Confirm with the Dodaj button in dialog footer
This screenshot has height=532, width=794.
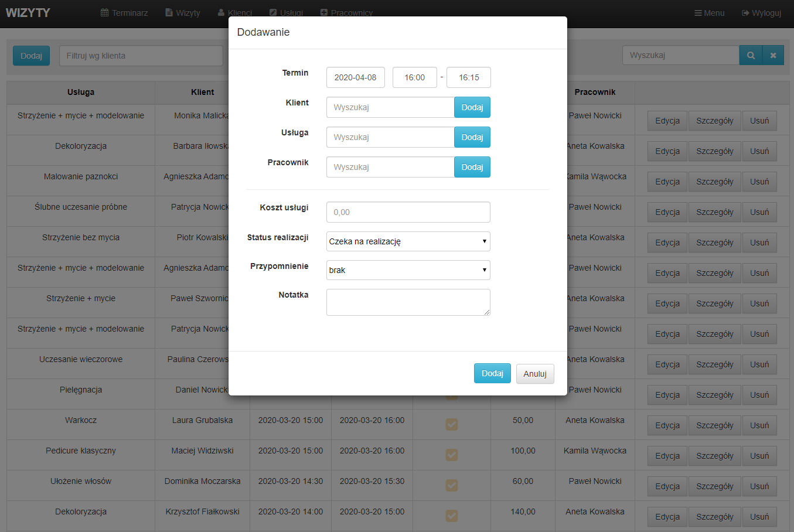(x=492, y=373)
